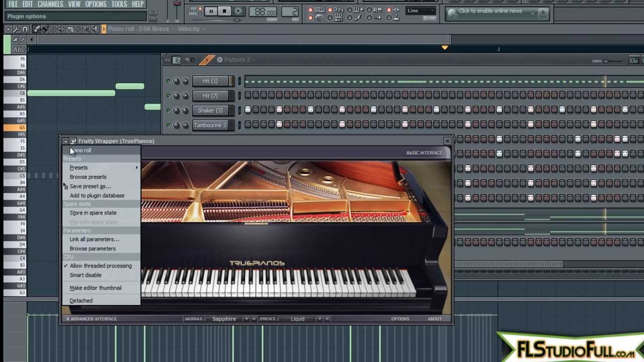644x362 pixels.
Task: Choose Browse presets from plugin menu
Action: pyautogui.click(x=88, y=177)
